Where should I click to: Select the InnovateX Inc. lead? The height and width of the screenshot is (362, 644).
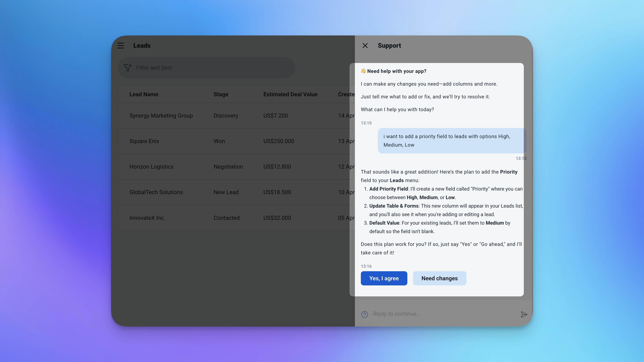coord(147,218)
